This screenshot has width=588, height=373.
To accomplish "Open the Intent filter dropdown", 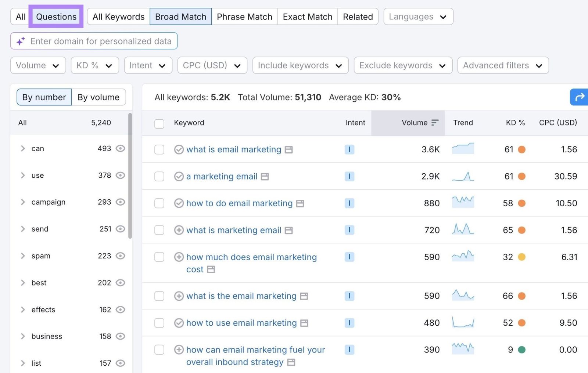I will 148,65.
